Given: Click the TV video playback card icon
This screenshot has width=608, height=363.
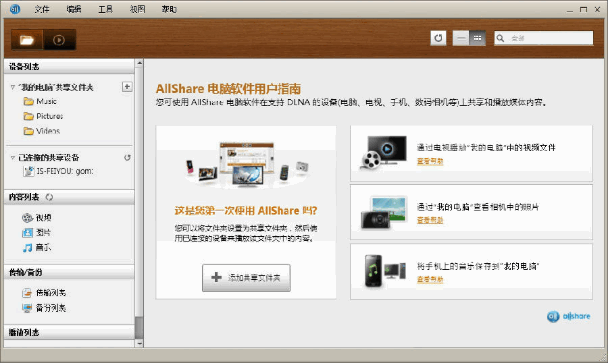Looking at the screenshot, I should (x=383, y=153).
